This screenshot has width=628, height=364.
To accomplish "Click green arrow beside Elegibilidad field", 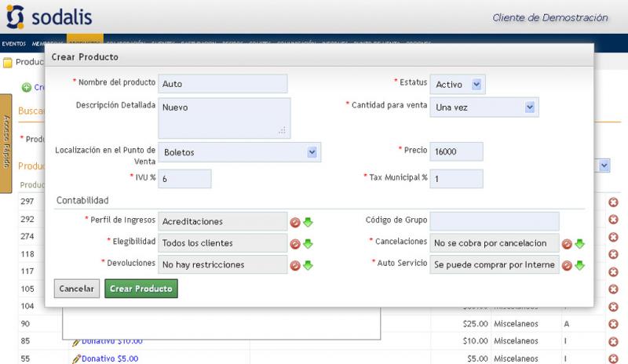I will pos(309,243).
